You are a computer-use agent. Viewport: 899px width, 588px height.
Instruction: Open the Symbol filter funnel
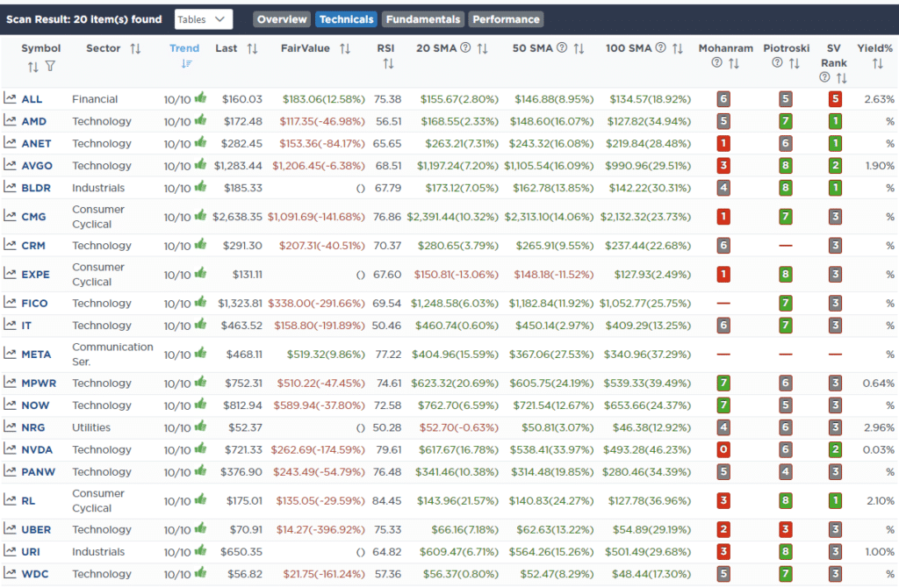tap(50, 67)
